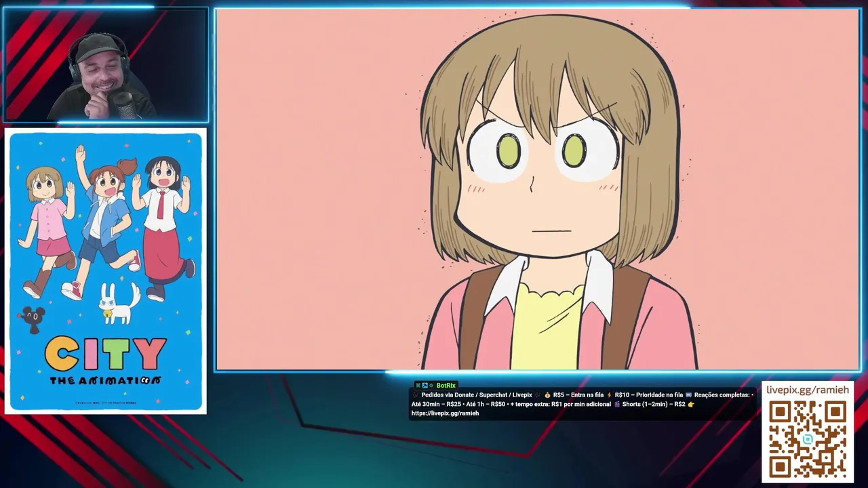Screen dimensions: 868x488
Task: Click the money bag emoji before R$5
Action: (x=547, y=395)
